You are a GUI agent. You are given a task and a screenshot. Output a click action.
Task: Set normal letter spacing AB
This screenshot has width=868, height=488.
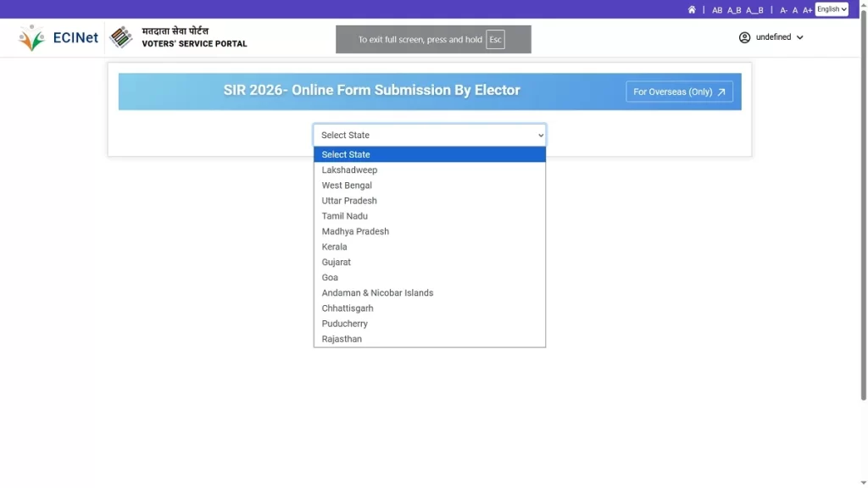click(717, 10)
